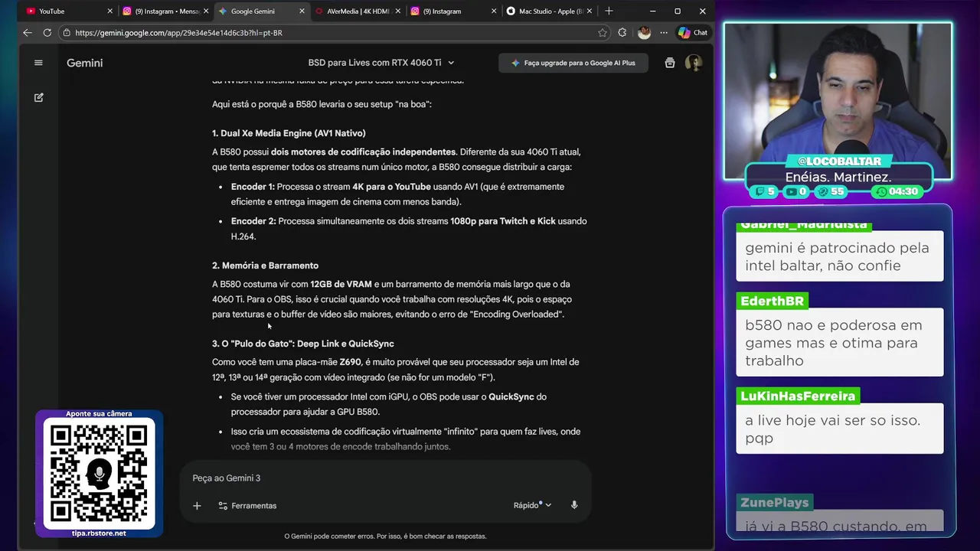Click the ZunePlays chat username

click(774, 502)
